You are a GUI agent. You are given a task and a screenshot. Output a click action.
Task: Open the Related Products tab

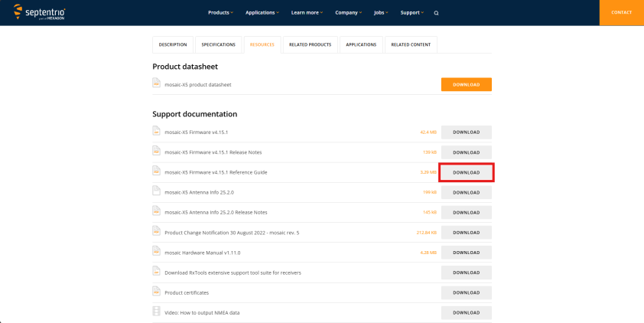click(310, 44)
